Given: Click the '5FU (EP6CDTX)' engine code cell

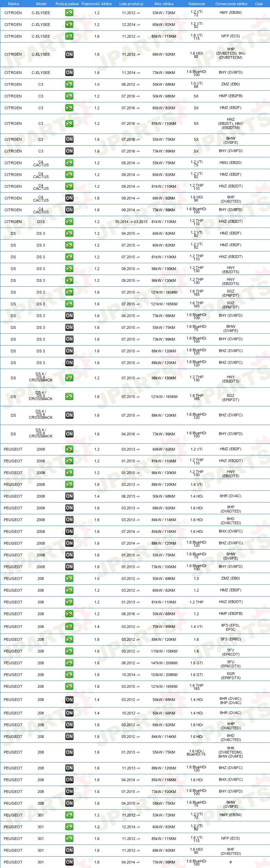Looking at the screenshot, I should coord(231,664).
